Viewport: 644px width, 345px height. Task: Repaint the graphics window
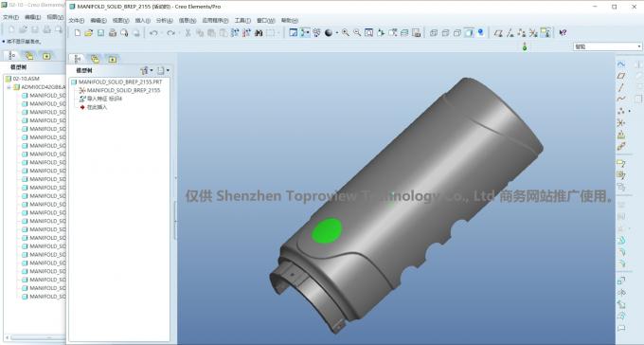pyautogui.click(x=294, y=33)
